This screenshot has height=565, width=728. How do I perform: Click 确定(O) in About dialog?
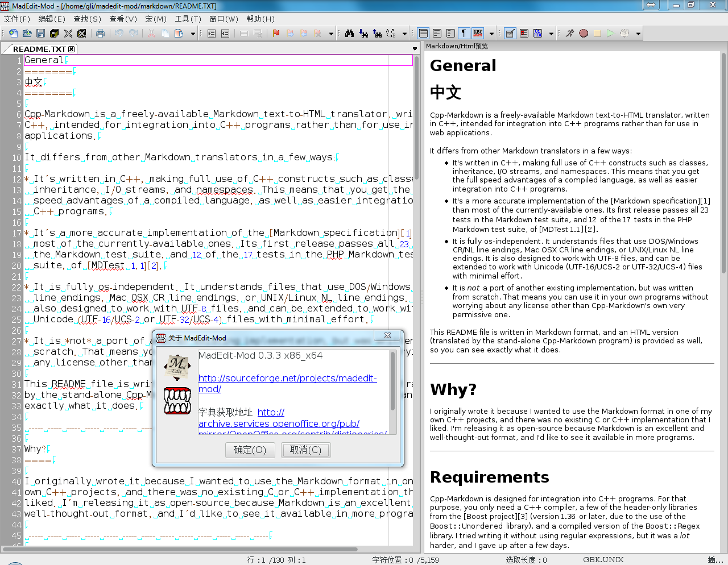(x=250, y=450)
